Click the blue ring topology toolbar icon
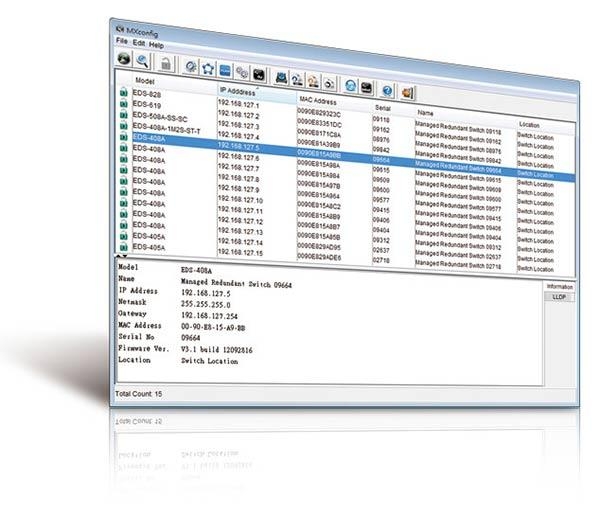Viewport: 600px width, 517px height. click(208, 68)
